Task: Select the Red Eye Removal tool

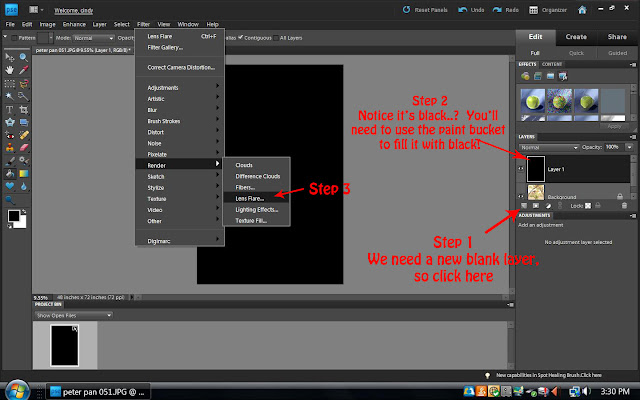Action: point(9,135)
